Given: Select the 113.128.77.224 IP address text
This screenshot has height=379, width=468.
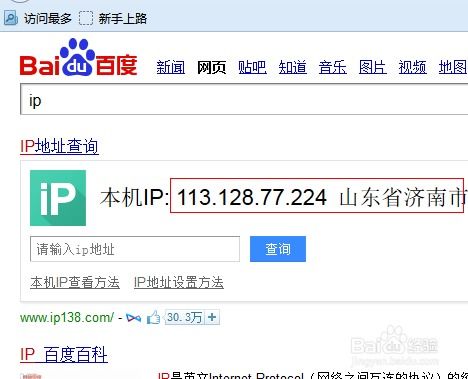Looking at the screenshot, I should click(x=252, y=197).
